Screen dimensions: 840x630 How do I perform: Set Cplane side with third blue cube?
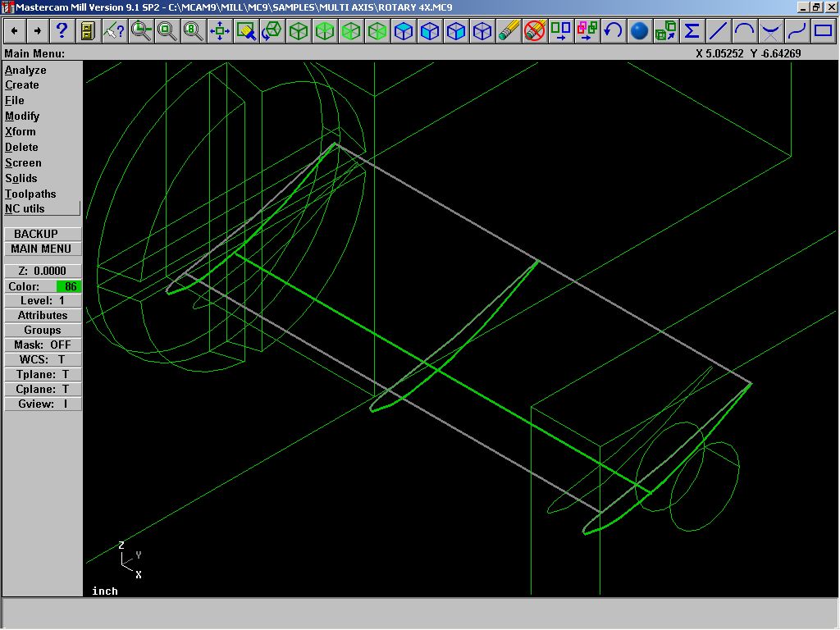pos(456,31)
